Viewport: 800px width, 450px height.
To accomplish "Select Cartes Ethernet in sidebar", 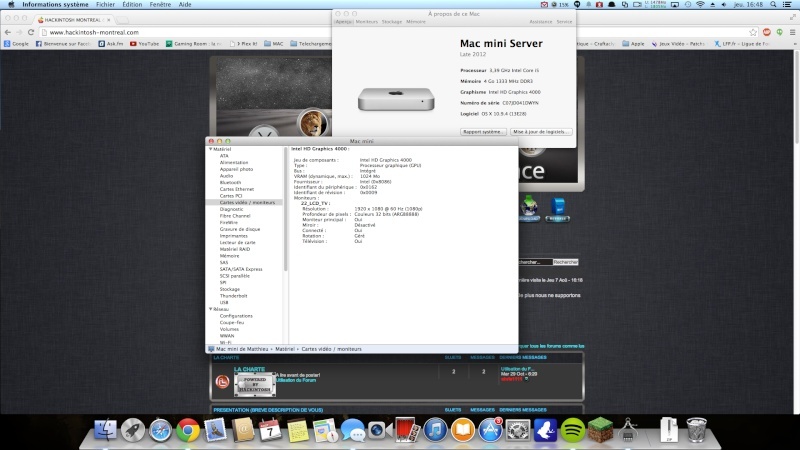I will click(237, 189).
